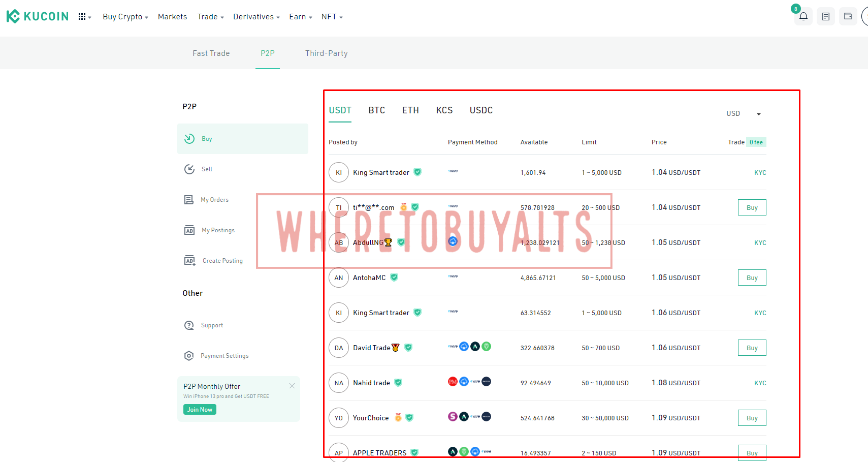Expand the Buy Crypto menu

tap(125, 17)
